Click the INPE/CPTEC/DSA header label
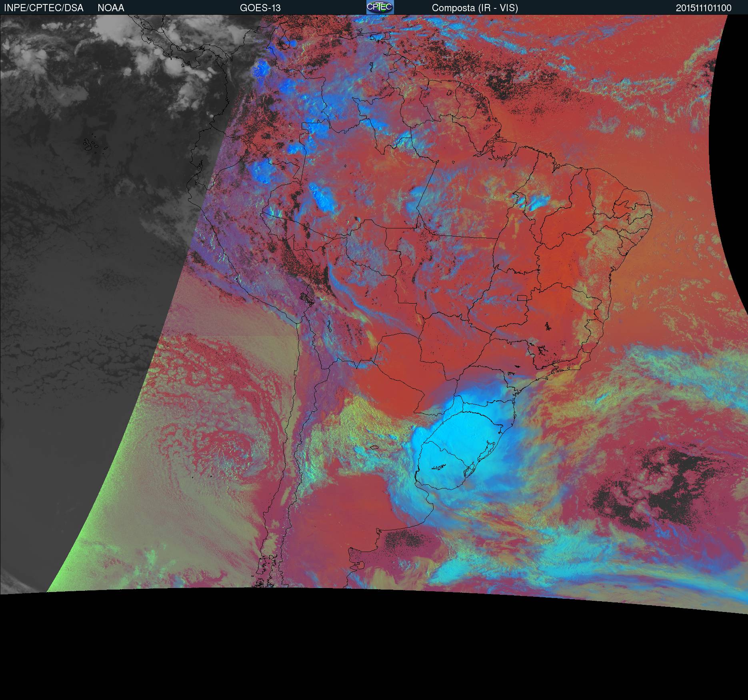 [44, 8]
